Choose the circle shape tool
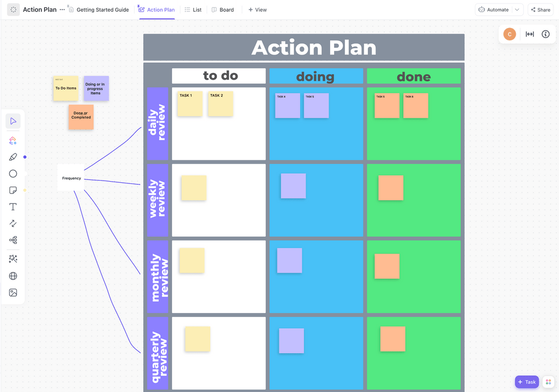Image resolution: width=559 pixels, height=392 pixels. pyautogui.click(x=13, y=174)
